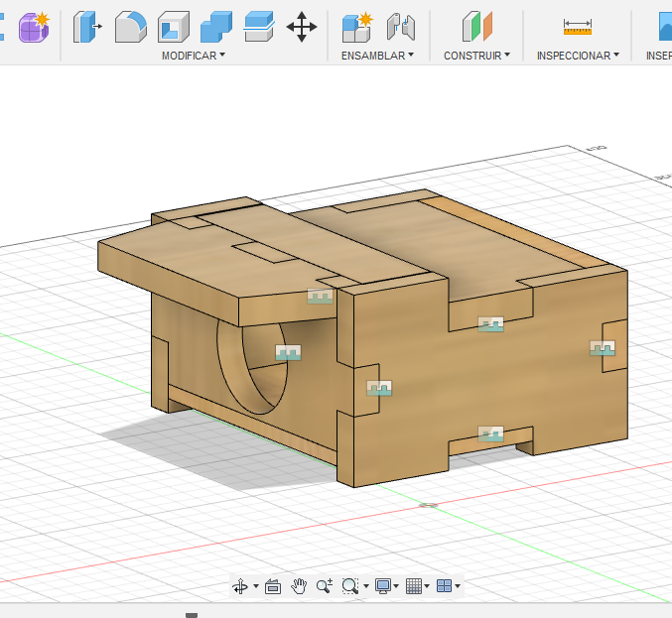Activate the Pan hand tool
This screenshot has height=618, width=672.
299,586
